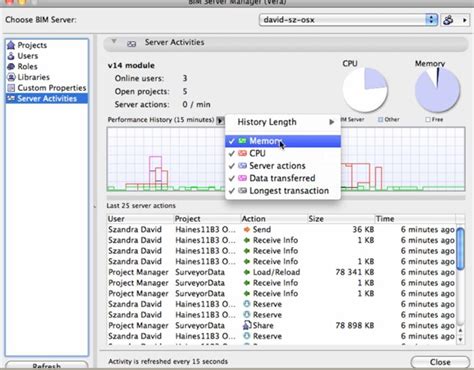Sort by the Time column header
This screenshot has width=474, height=370.
tap(415, 219)
